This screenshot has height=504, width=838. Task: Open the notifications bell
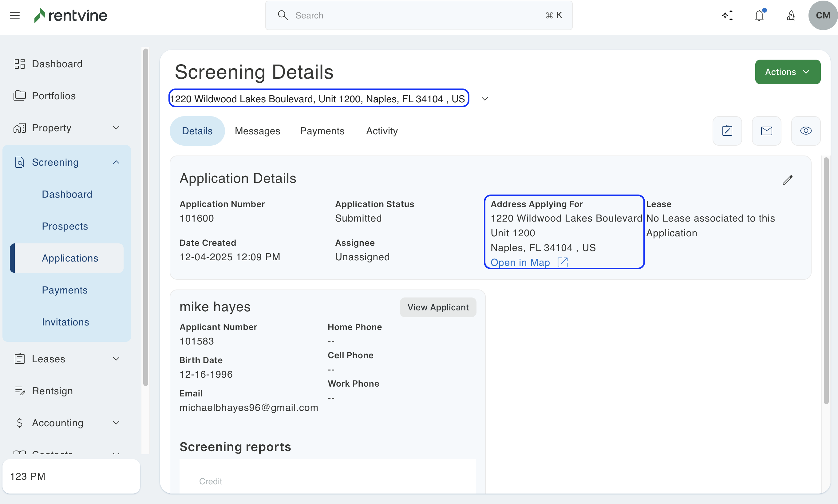(759, 15)
